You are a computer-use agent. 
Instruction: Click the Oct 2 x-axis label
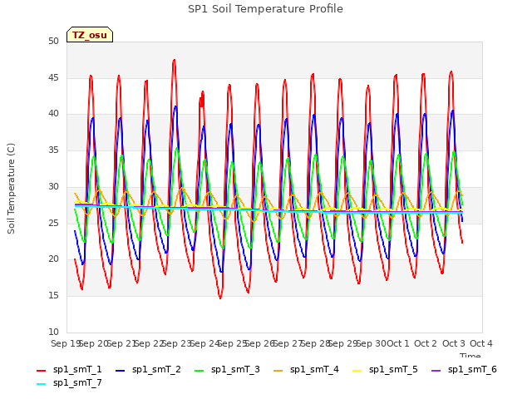(426, 343)
